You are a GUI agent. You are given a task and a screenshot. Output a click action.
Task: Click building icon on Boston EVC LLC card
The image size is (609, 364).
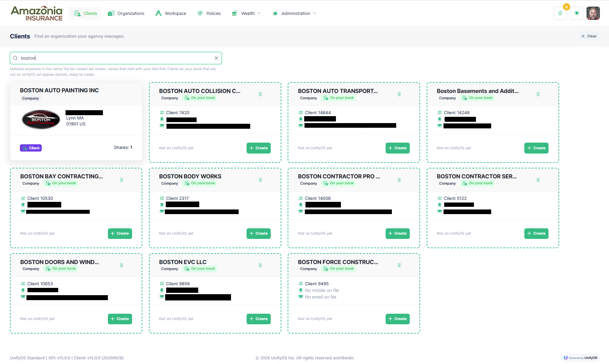point(260,265)
